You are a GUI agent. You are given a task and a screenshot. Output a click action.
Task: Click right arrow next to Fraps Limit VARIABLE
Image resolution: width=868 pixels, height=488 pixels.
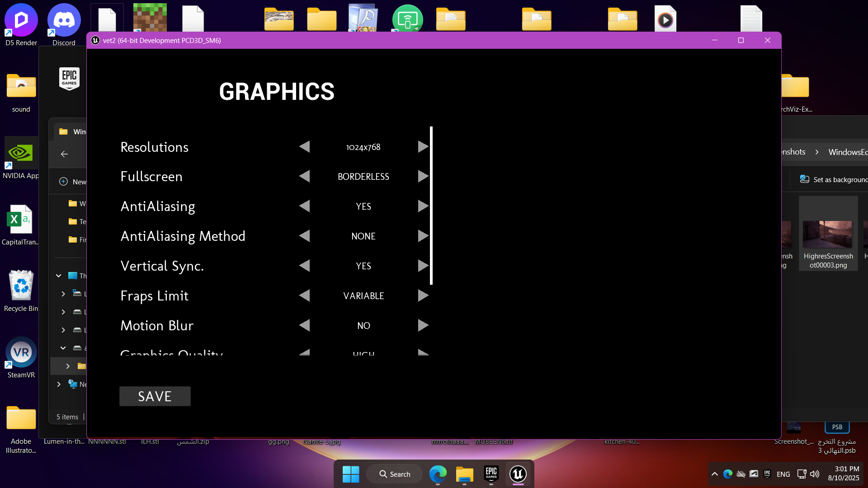click(x=423, y=296)
